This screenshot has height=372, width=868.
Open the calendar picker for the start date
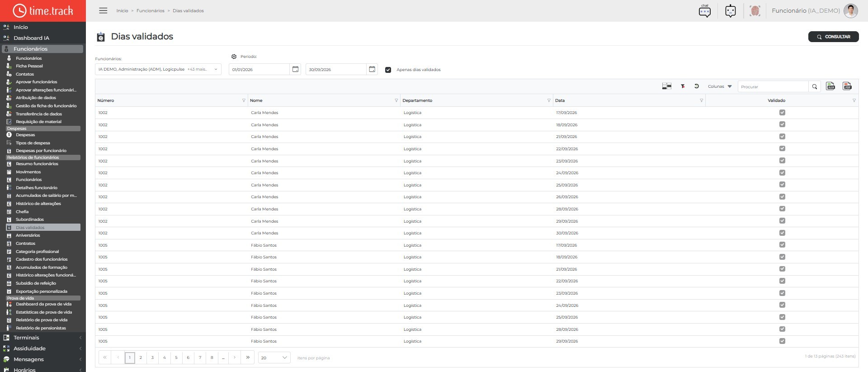[x=295, y=69]
